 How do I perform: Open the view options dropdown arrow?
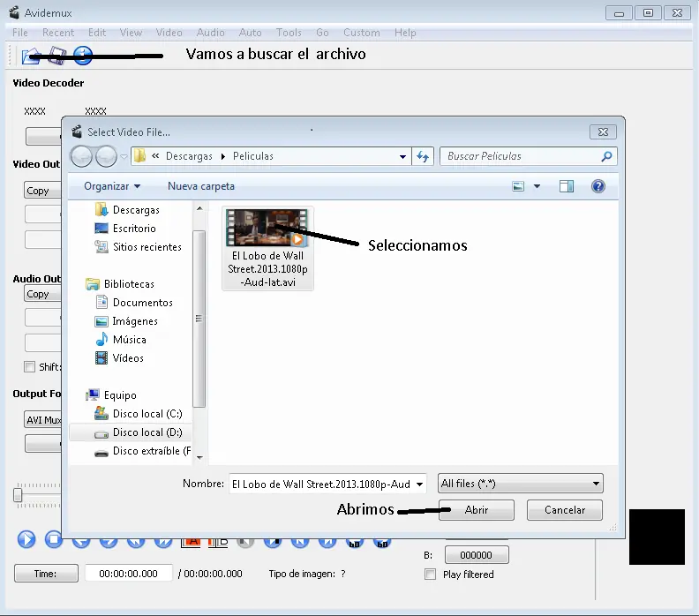537,186
